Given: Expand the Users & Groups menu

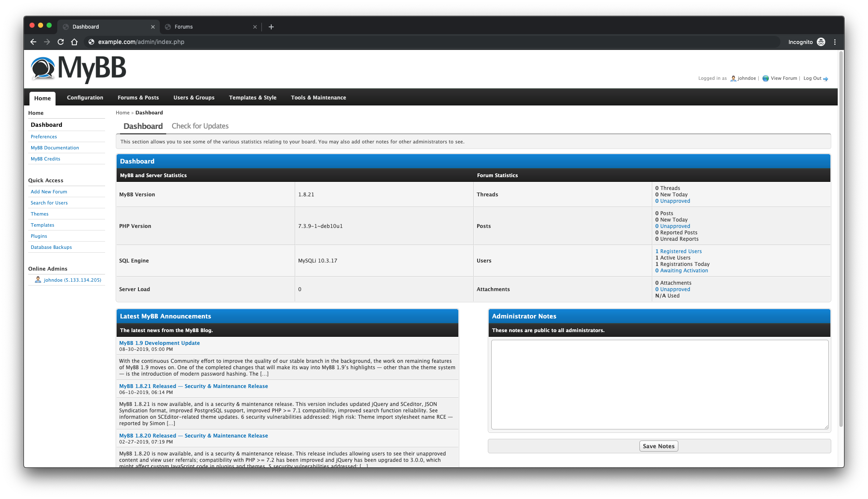Looking at the screenshot, I should pos(193,97).
